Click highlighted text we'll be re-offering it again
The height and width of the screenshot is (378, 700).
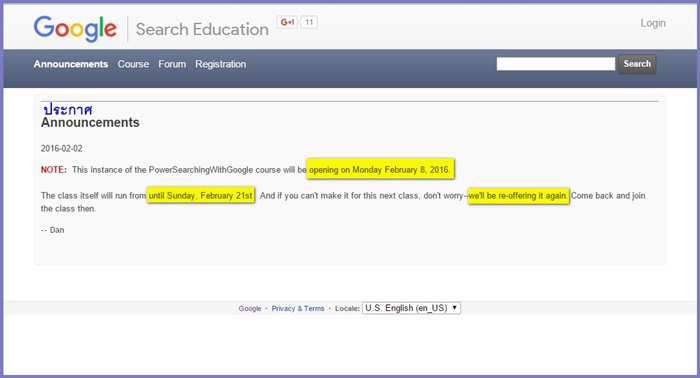pos(518,195)
